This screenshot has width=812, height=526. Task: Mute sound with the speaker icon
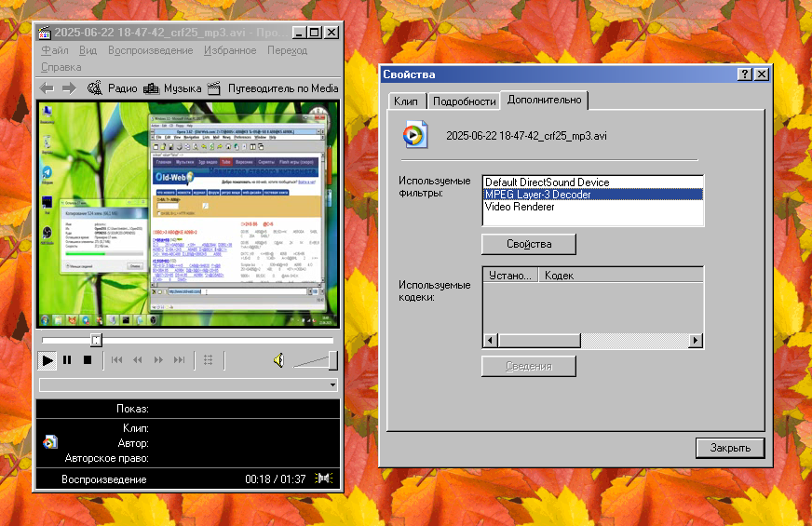tap(278, 360)
